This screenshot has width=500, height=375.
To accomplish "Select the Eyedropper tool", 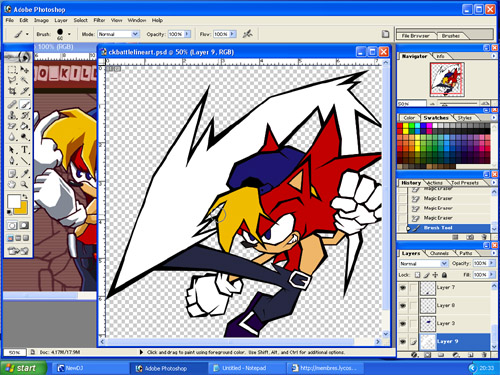I will (24, 173).
